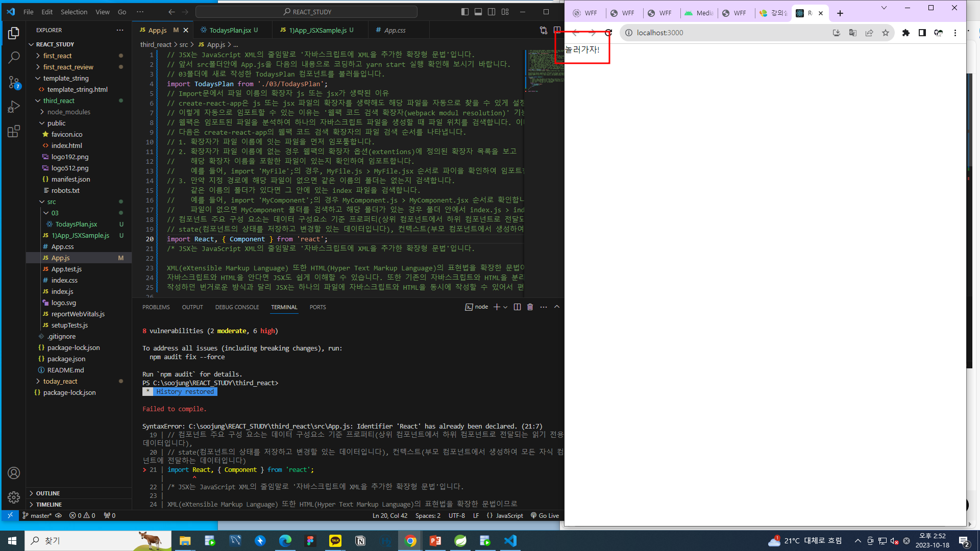Open the Extensions view icon
This screenshot has width=980, height=551.
pyautogui.click(x=14, y=132)
